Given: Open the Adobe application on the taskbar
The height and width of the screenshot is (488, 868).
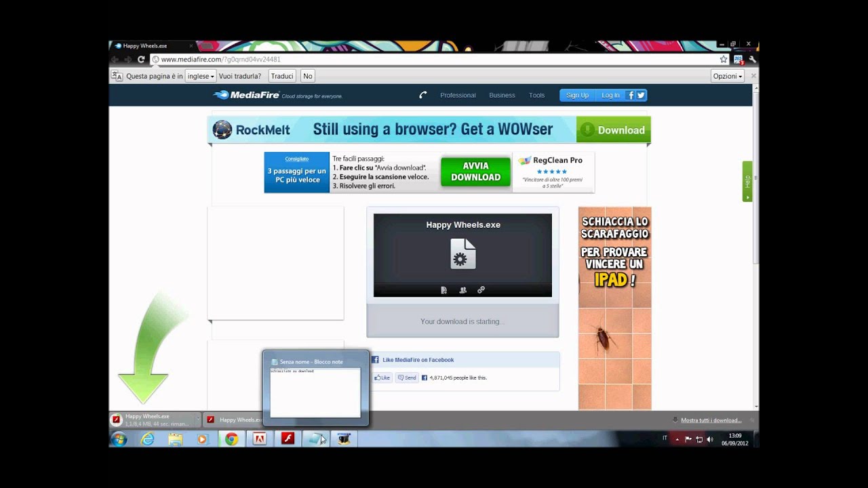Looking at the screenshot, I should (259, 439).
